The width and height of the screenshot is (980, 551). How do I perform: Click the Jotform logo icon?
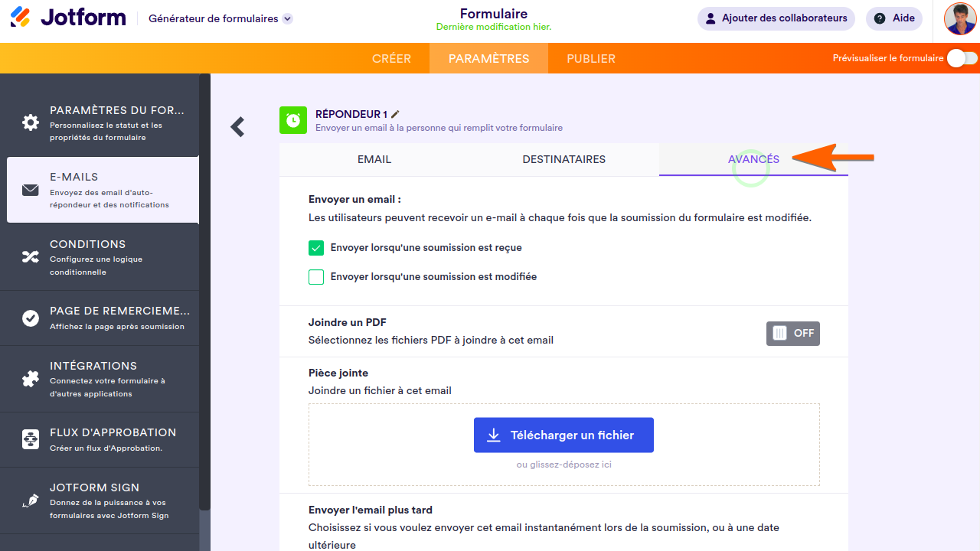pos(21,18)
